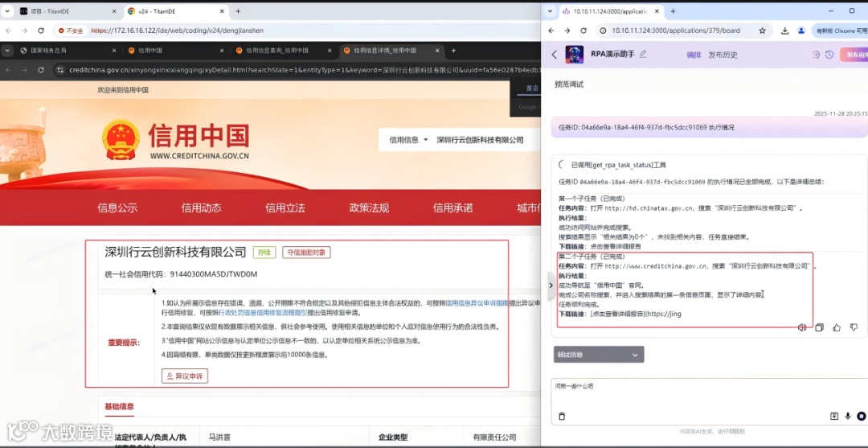Clear chat with the trash icon
Screen dimensions: 868x448
[562, 417]
